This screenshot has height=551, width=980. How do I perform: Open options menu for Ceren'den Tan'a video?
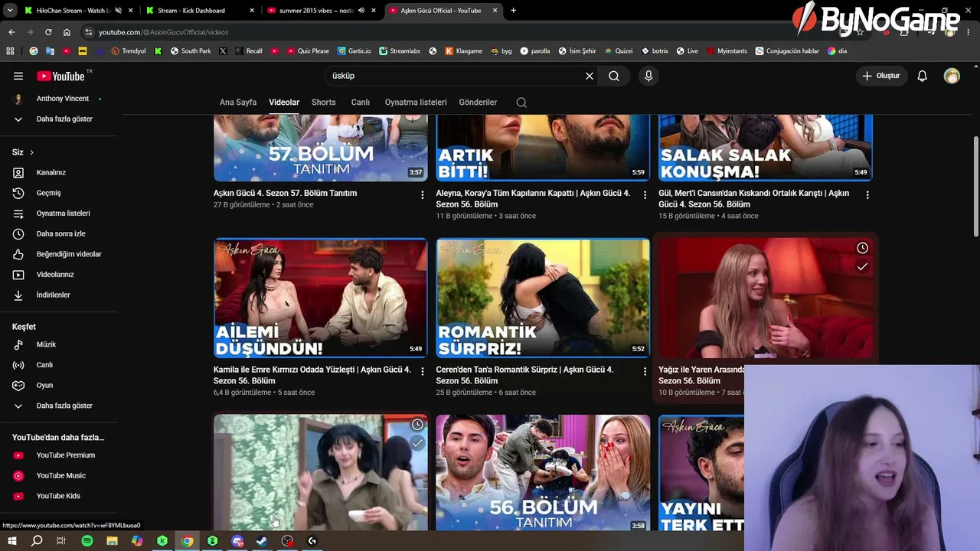point(645,371)
